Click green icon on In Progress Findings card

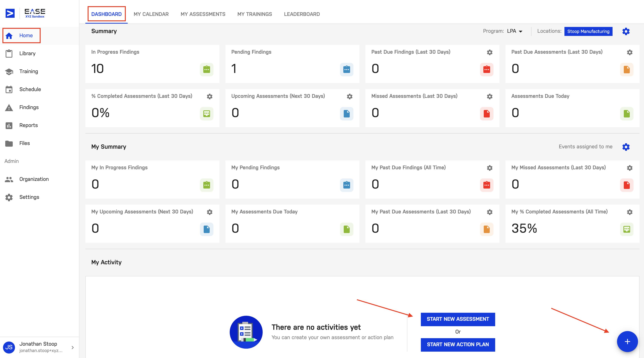point(206,69)
